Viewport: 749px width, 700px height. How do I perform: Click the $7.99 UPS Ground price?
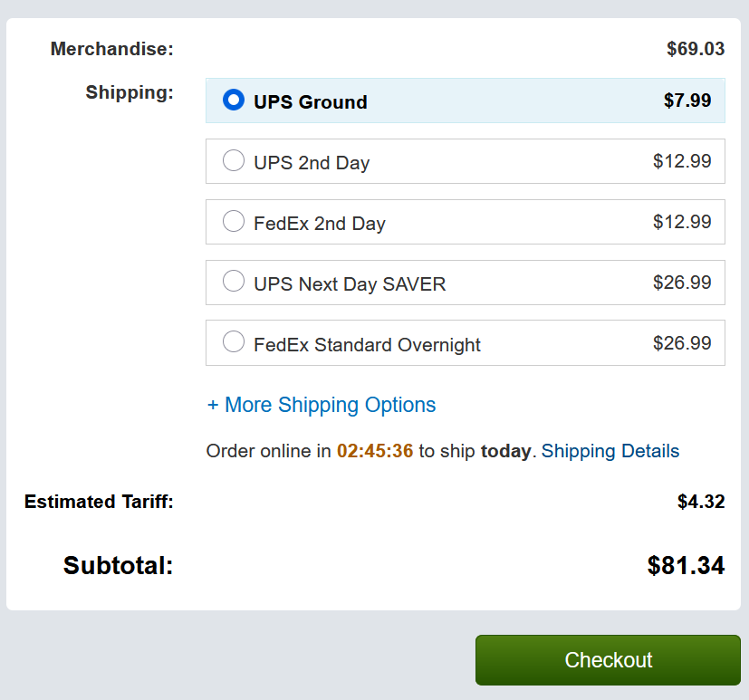point(687,101)
